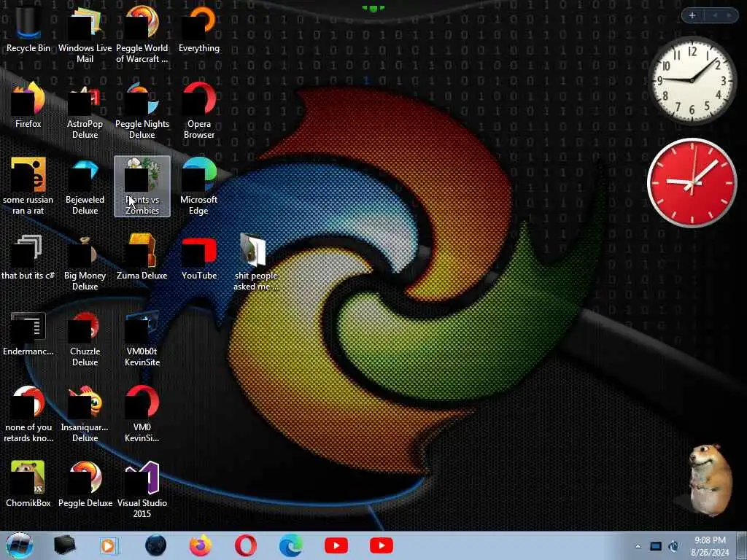This screenshot has width=747, height=560.
Task: Click the tray icon beside the clock
Action: [673, 546]
